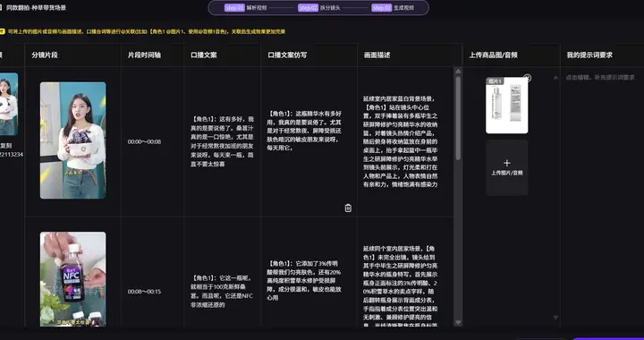644x340 pixels.
Task: Click the plus icon to upload image or audio
Action: pyautogui.click(x=507, y=163)
